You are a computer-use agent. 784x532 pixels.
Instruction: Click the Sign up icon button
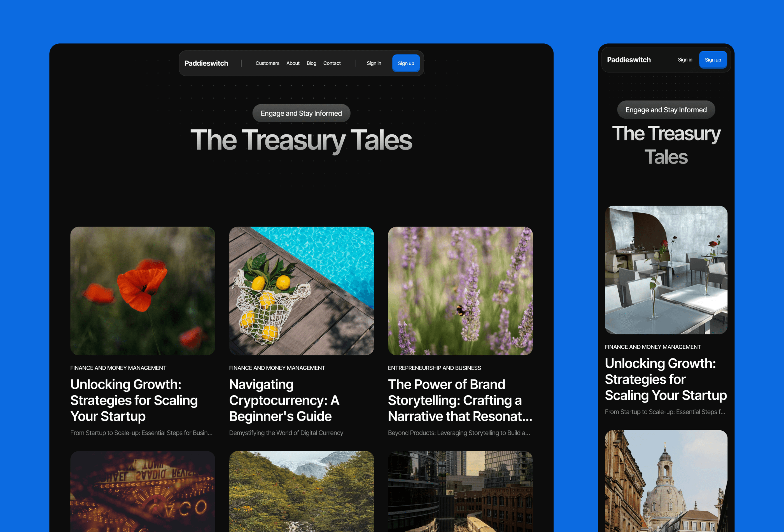click(x=407, y=63)
